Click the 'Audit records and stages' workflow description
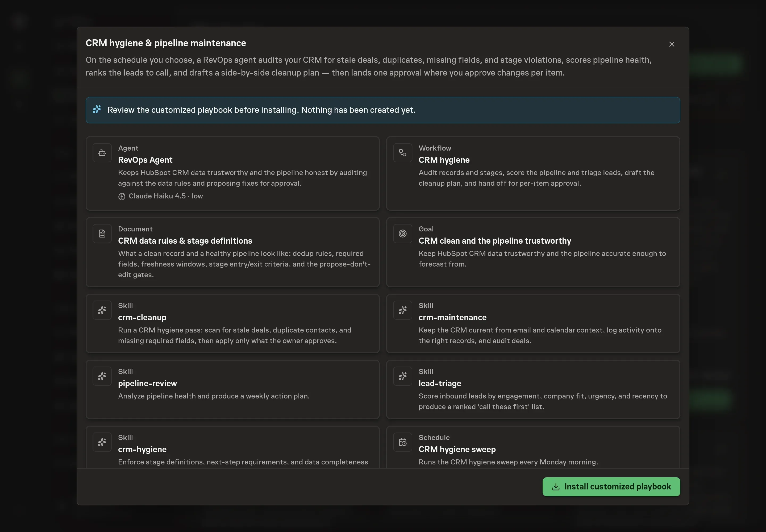The image size is (766, 532). pyautogui.click(x=536, y=178)
